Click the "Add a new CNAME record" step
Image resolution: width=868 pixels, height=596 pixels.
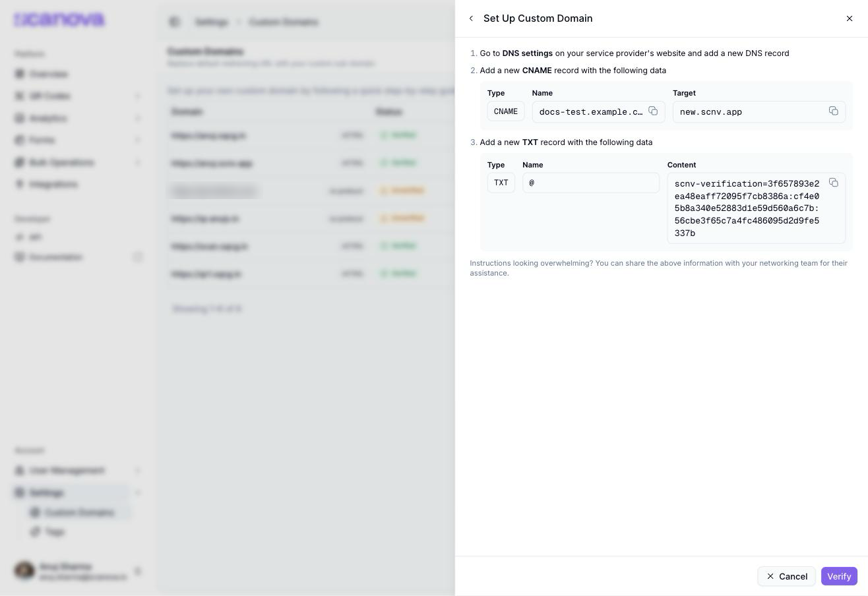pyautogui.click(x=573, y=71)
